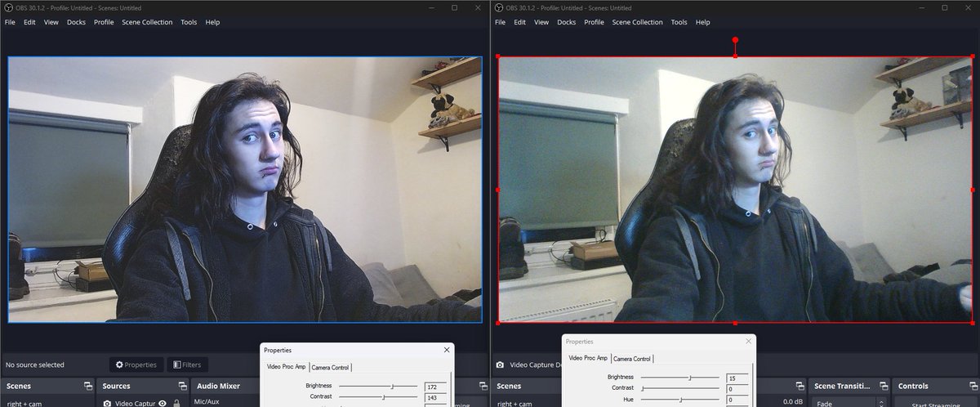Close right Properties dialog with X
980x407 pixels.
pyautogui.click(x=748, y=342)
